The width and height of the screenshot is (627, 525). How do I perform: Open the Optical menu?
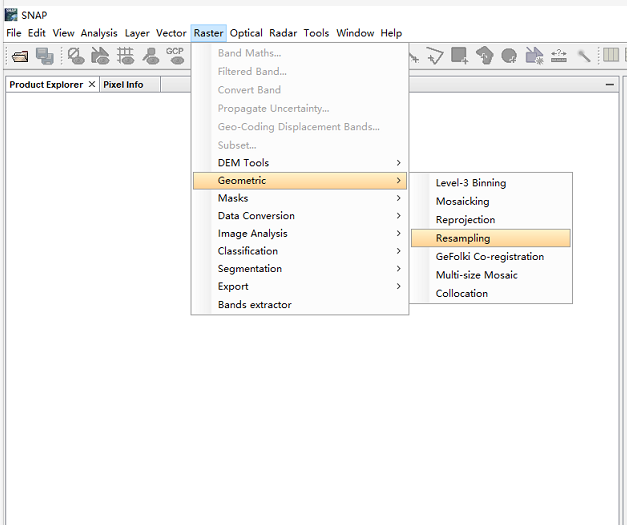(x=246, y=33)
